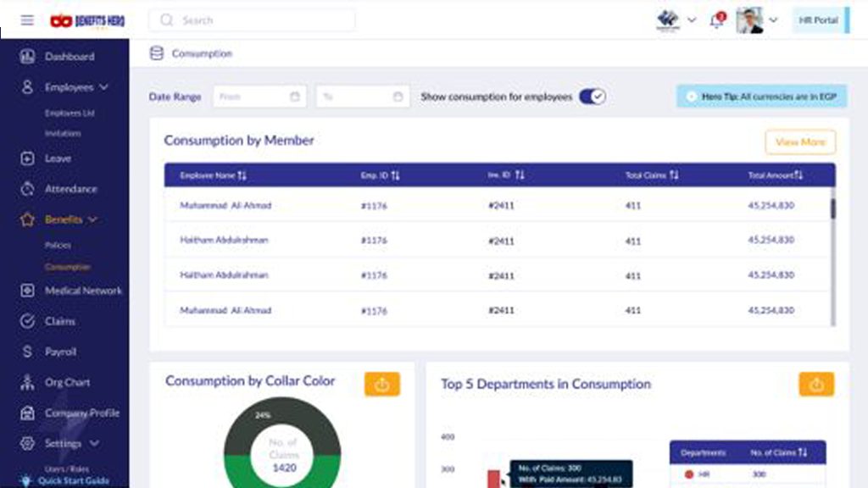Click the search magnifier icon
This screenshot has width=868, height=488.
(x=166, y=20)
